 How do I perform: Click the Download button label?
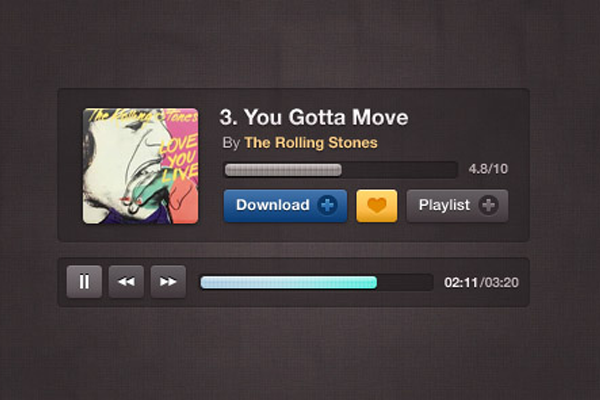pos(273,205)
